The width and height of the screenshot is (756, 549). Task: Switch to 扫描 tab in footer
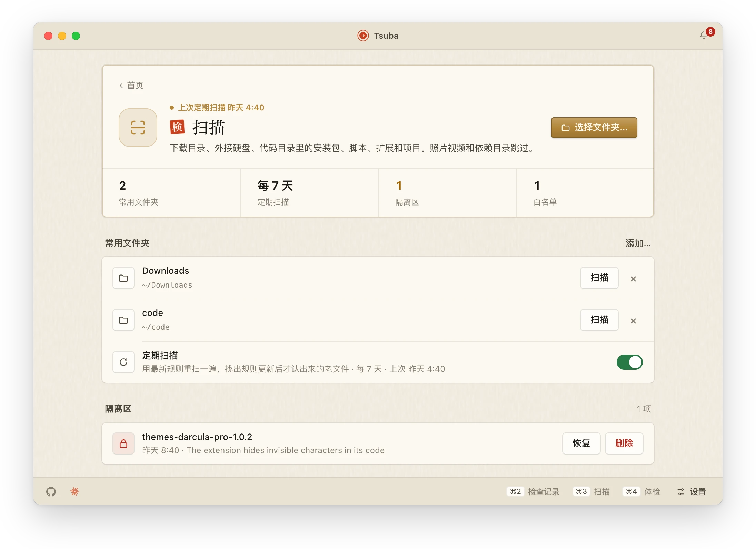coord(592,491)
